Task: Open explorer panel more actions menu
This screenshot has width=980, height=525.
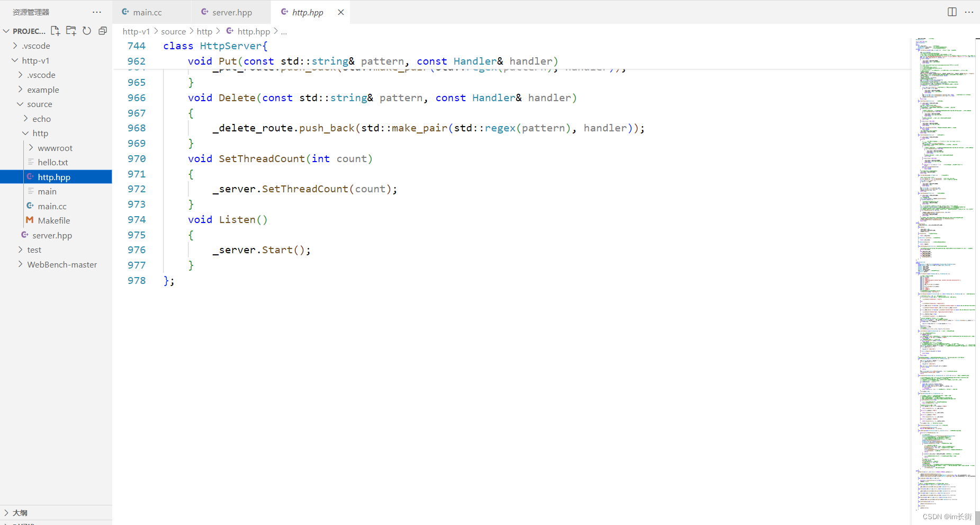Action: point(96,12)
